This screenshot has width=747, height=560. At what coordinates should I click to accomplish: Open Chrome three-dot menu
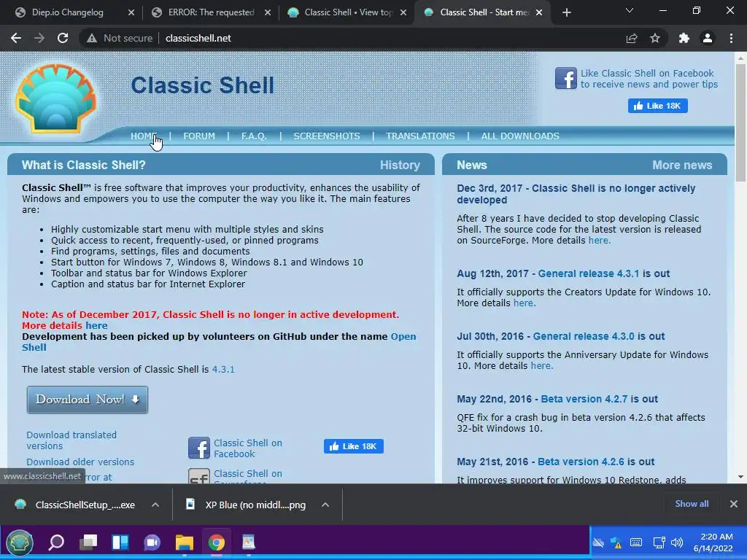[x=731, y=38]
